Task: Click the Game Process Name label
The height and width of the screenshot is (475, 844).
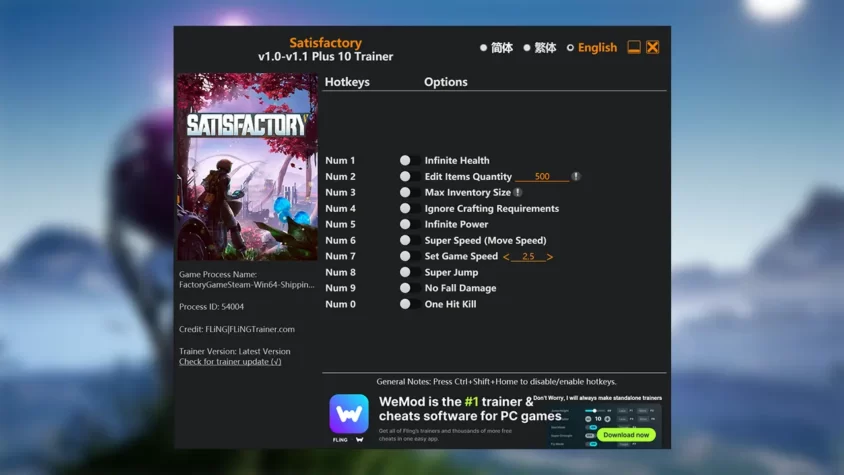Action: (218, 274)
